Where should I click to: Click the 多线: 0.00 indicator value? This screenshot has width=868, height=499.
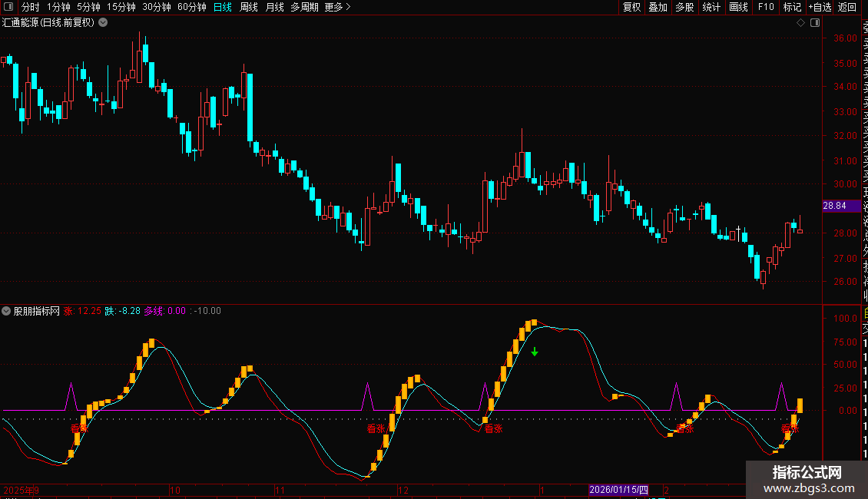pos(165,311)
